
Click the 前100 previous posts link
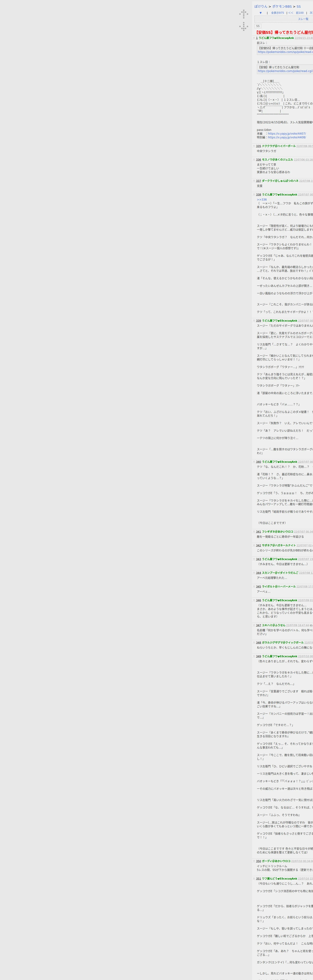click(300, 13)
